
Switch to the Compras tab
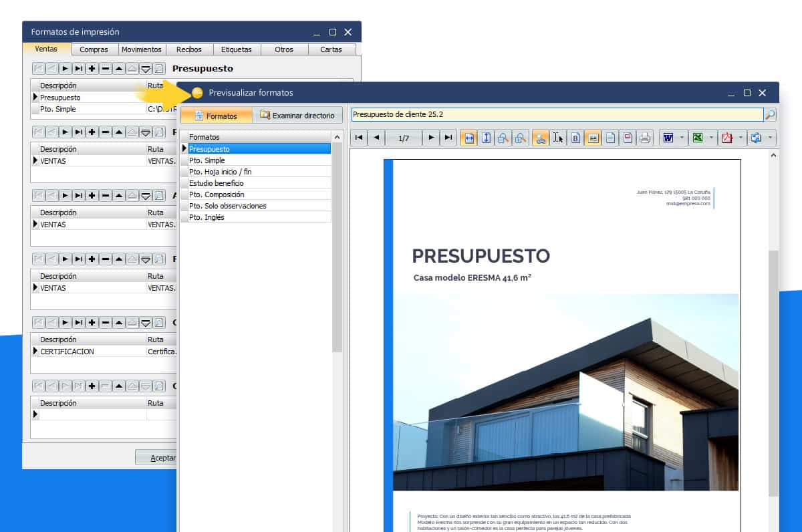coord(94,49)
